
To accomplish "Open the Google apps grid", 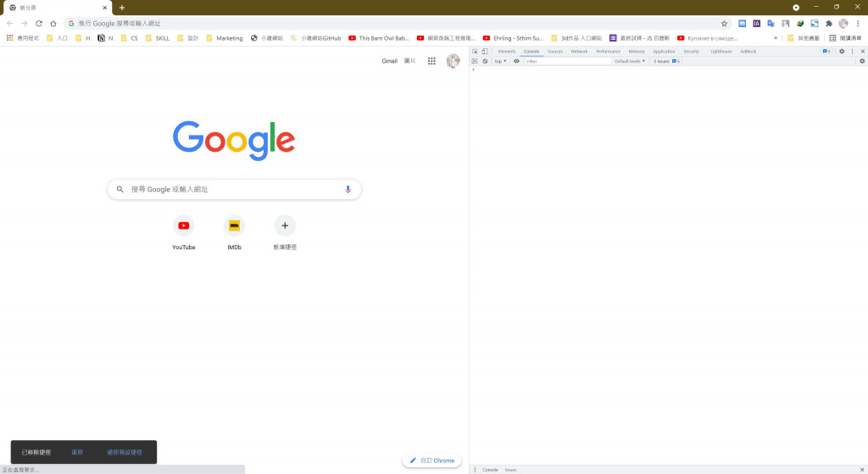I will click(431, 61).
